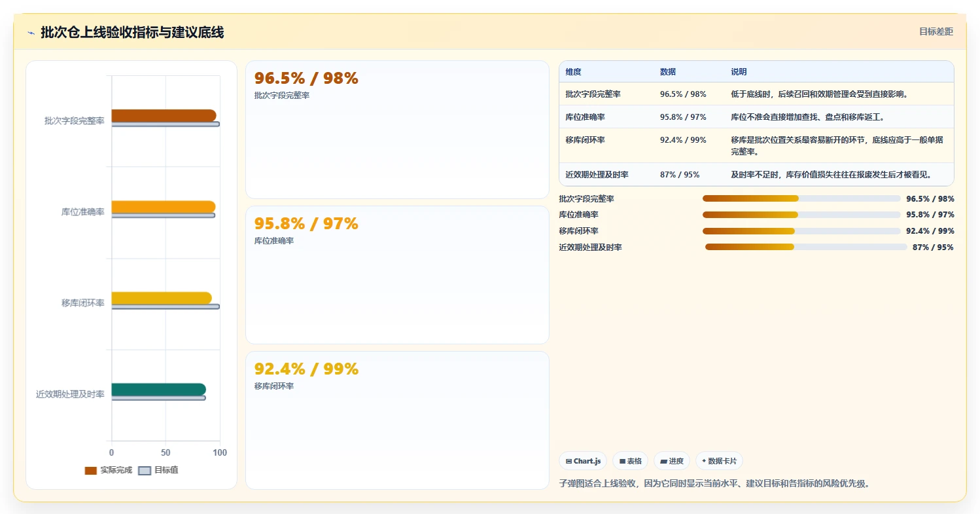Click the description starting 库位不准会直接增加
The width and height of the screenshot is (980, 514).
click(x=807, y=117)
